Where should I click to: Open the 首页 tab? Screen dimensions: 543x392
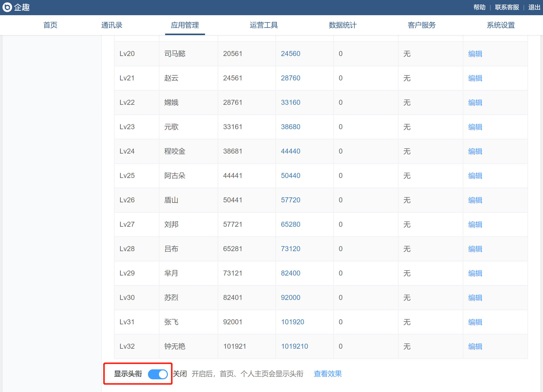[x=50, y=25]
